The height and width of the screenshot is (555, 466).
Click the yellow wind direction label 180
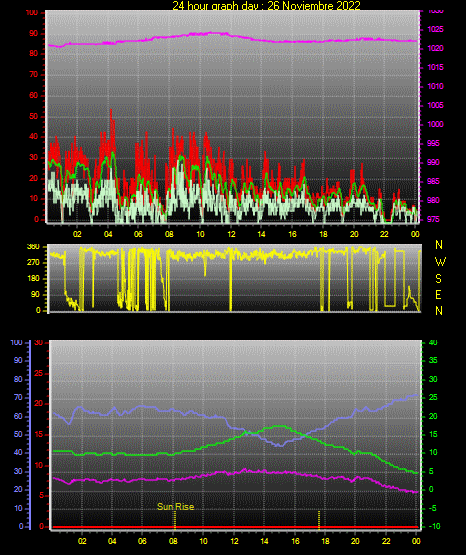coord(33,279)
